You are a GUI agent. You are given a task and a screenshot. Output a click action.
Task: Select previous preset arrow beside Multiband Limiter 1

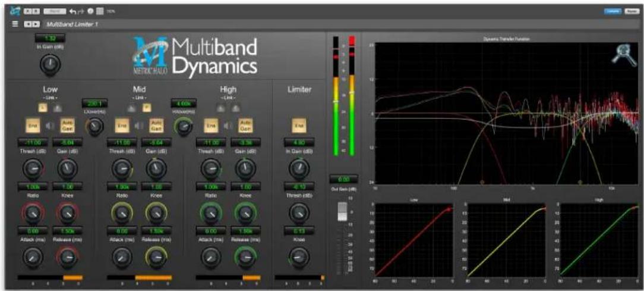point(27,24)
